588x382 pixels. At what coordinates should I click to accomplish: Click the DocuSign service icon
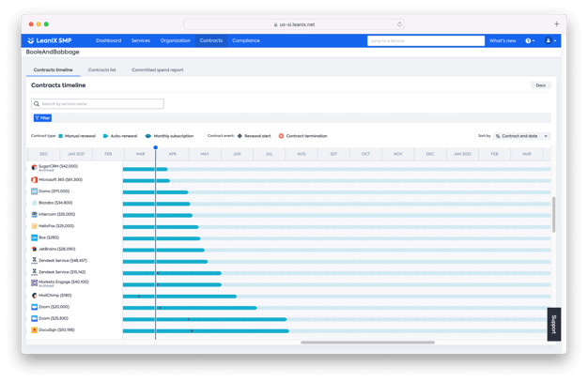(34, 330)
